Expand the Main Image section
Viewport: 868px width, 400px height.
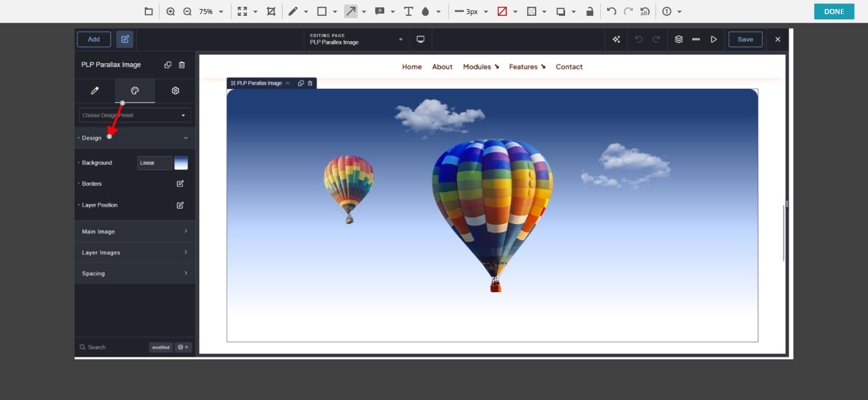click(135, 232)
